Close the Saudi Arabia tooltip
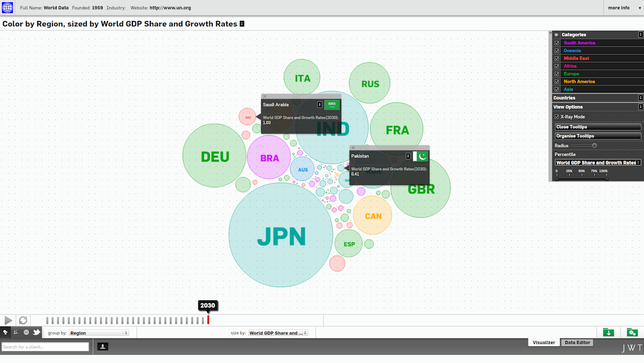 [265, 96]
